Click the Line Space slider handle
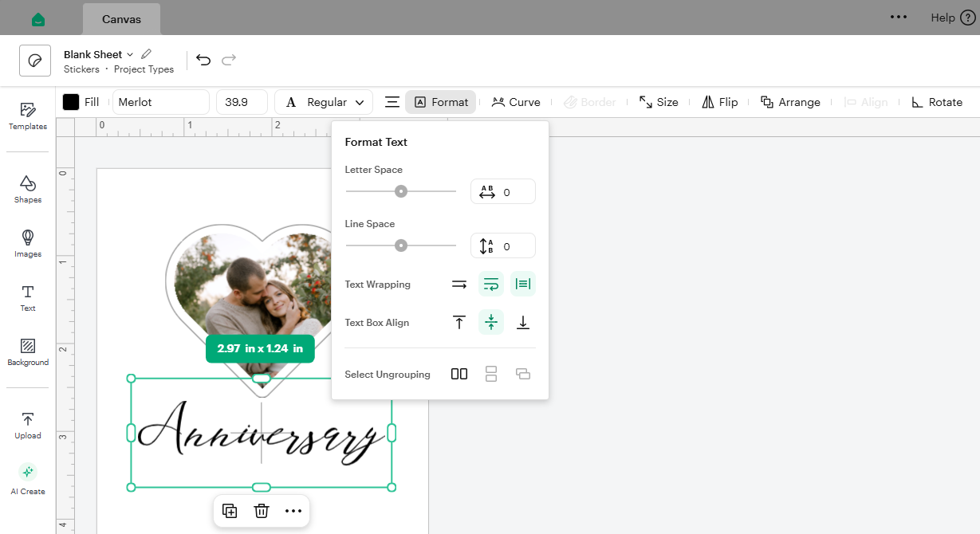Screen dimensions: 980x534 (x=401, y=245)
